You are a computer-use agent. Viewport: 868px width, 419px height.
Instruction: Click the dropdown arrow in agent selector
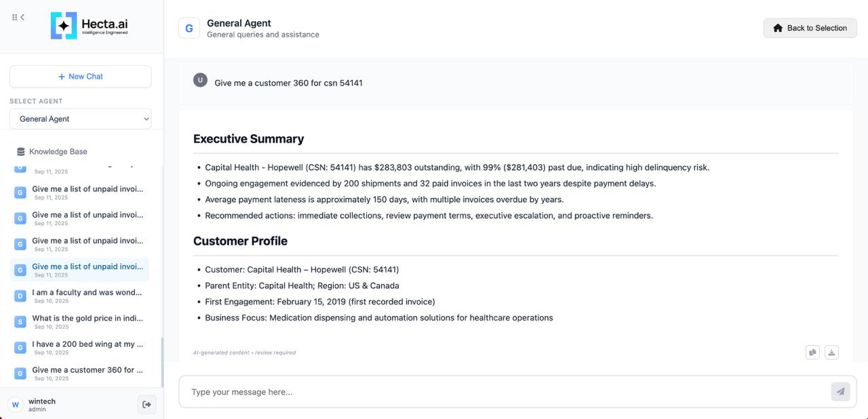coord(146,119)
